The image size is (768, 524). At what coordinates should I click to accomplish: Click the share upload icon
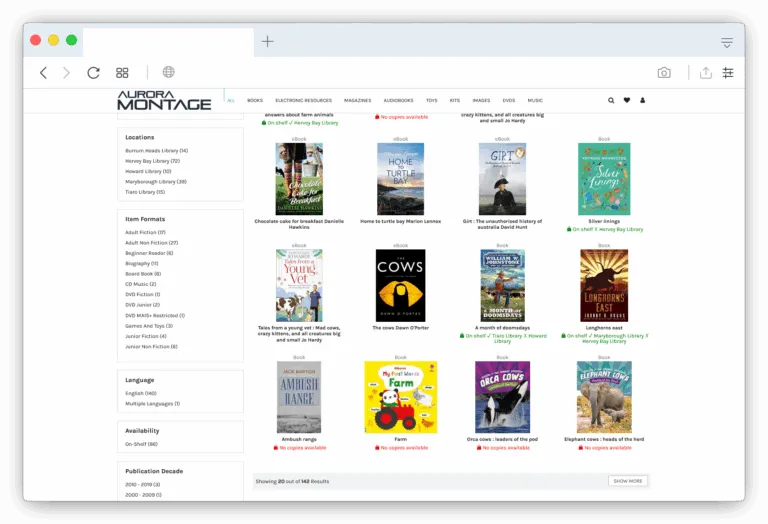[706, 73]
